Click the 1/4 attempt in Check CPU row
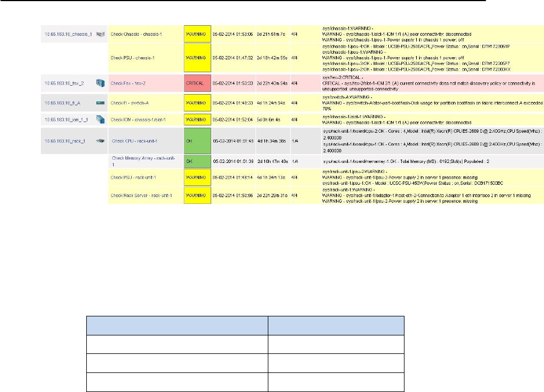Image resolution: width=544 pixels, height=392 pixels. point(295,141)
